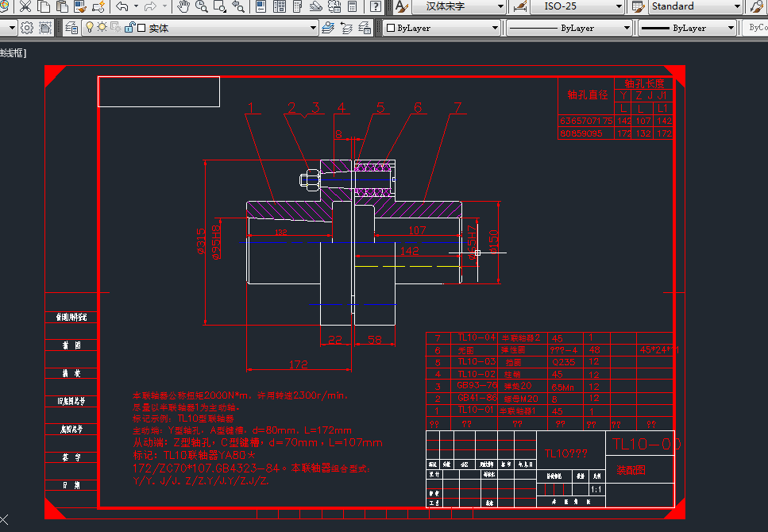Click Make Object's Layer Current icon
The height and width of the screenshot is (532, 768).
(328, 28)
